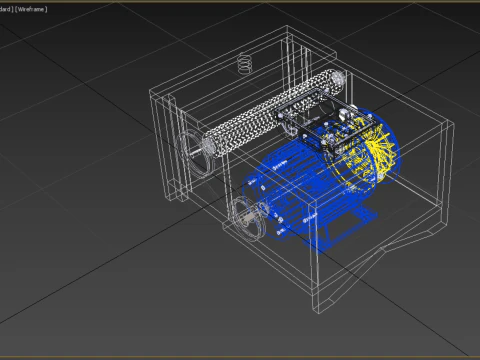Select the coil spring object

245,63
